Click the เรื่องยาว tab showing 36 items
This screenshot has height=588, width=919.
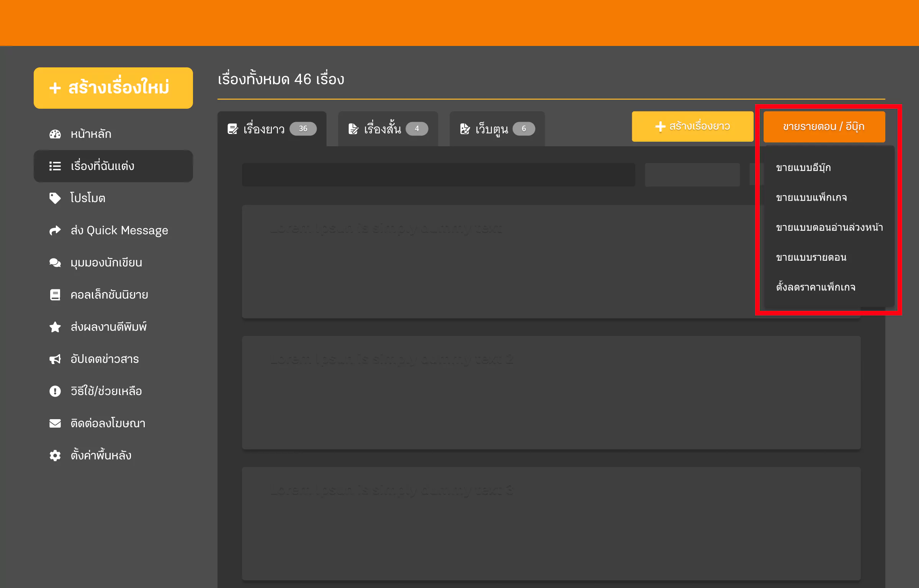[271, 128]
